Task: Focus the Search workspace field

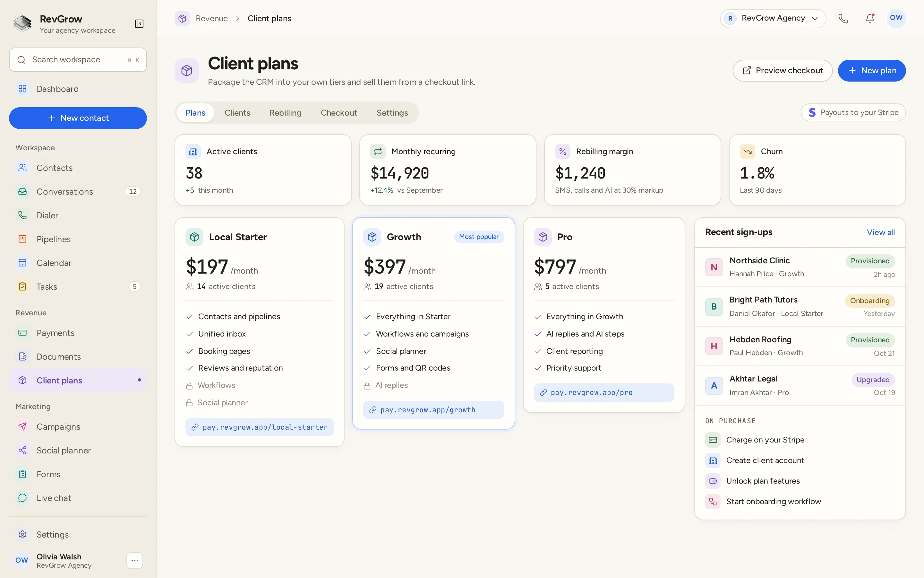Action: pos(78,60)
